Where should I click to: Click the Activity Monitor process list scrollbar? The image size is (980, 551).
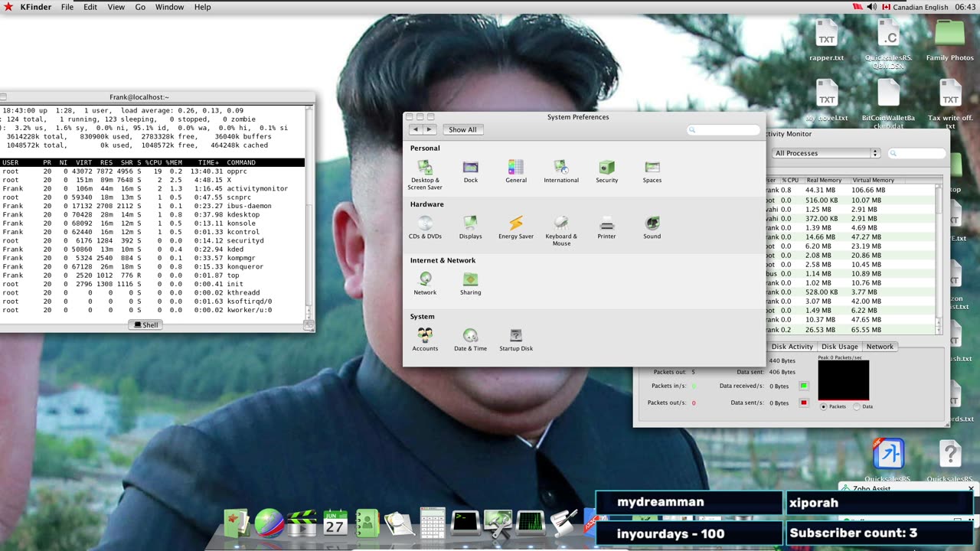click(x=939, y=259)
